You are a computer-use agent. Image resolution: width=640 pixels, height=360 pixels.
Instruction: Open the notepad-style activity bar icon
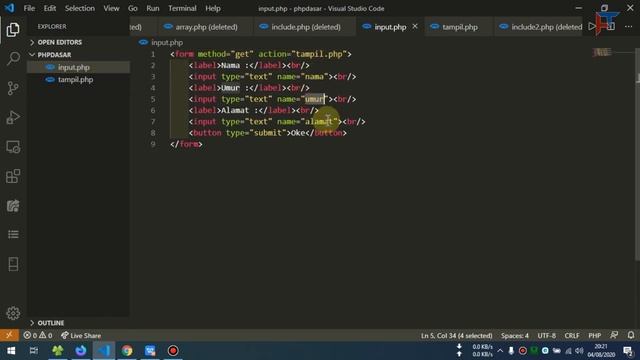click(x=13, y=206)
